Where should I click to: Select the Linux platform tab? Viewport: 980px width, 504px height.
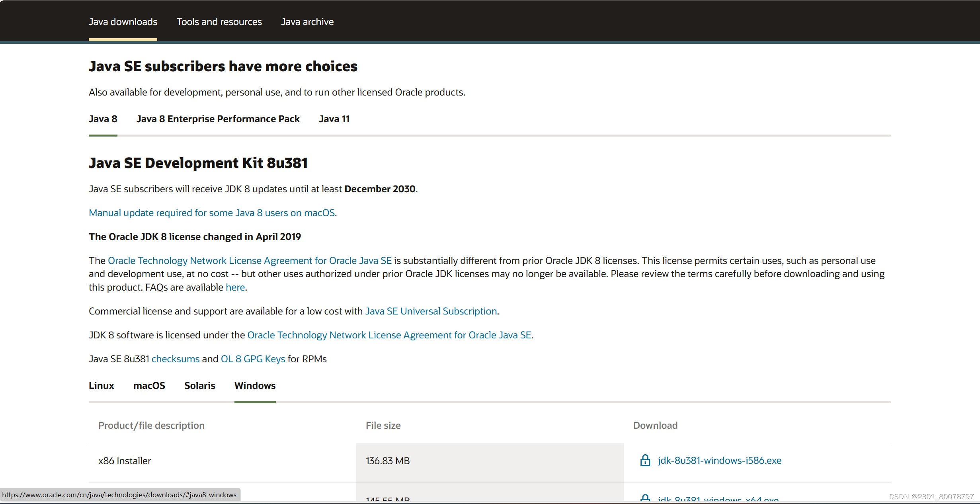[101, 386]
